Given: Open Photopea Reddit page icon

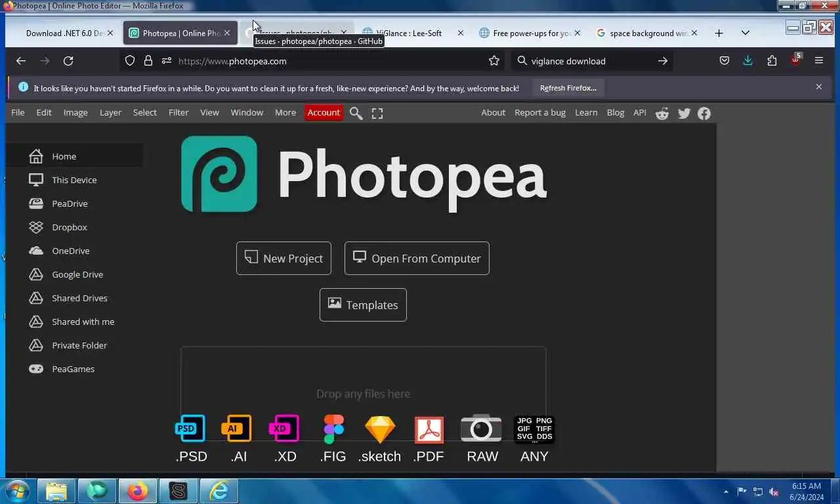Looking at the screenshot, I should 662,113.
